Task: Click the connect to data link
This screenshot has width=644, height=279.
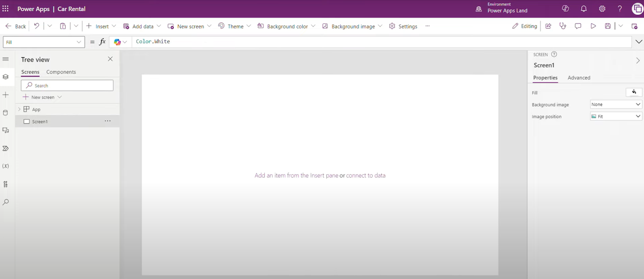Action: [x=365, y=175]
